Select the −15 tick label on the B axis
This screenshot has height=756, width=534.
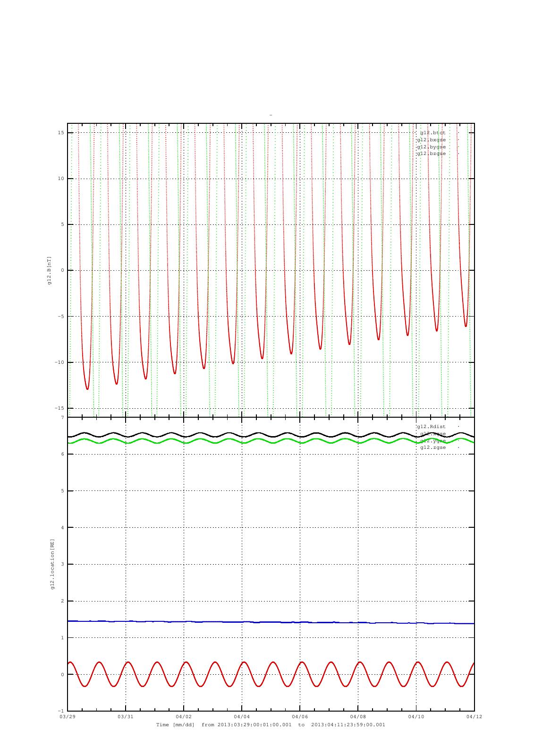point(59,408)
